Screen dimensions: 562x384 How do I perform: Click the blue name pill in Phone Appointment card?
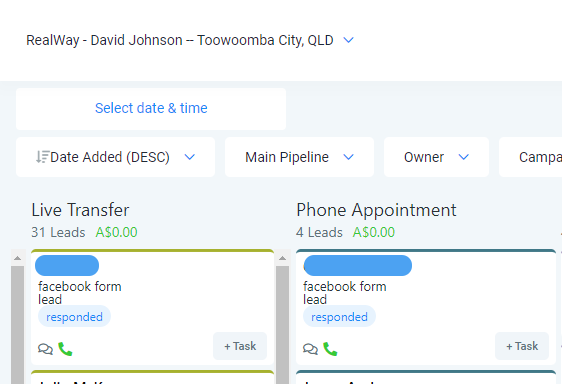[358, 265]
